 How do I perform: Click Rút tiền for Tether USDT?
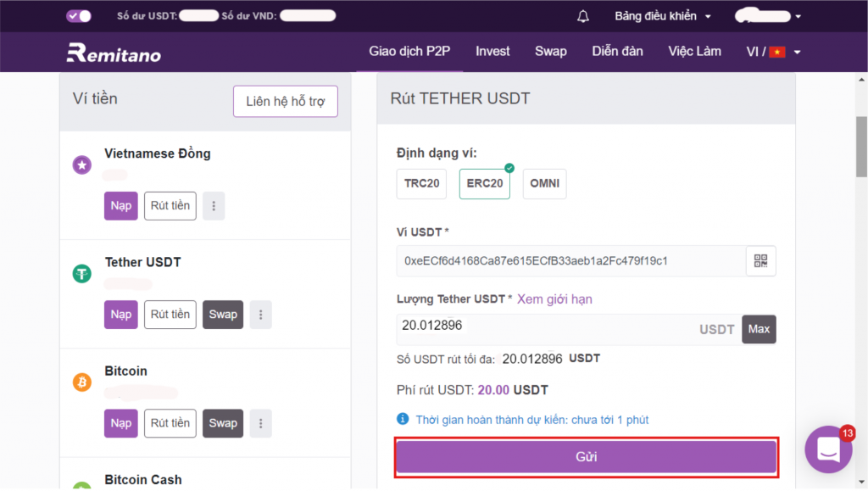(x=170, y=315)
